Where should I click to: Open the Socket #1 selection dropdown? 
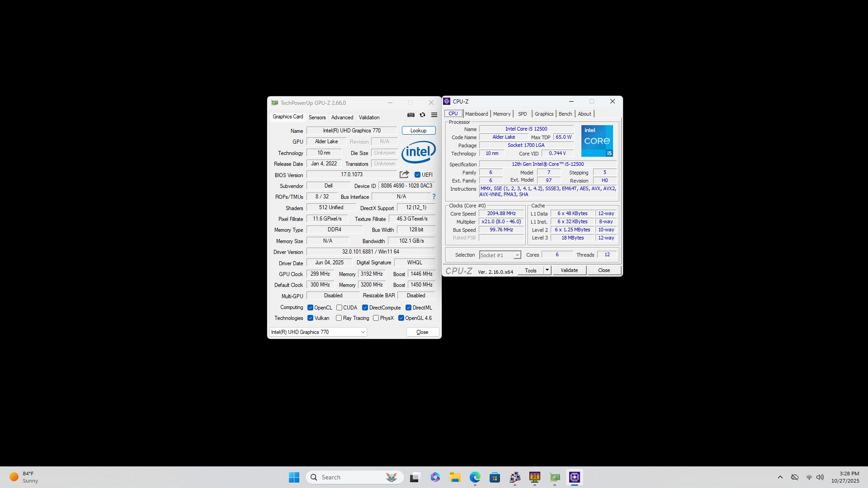click(500, 255)
